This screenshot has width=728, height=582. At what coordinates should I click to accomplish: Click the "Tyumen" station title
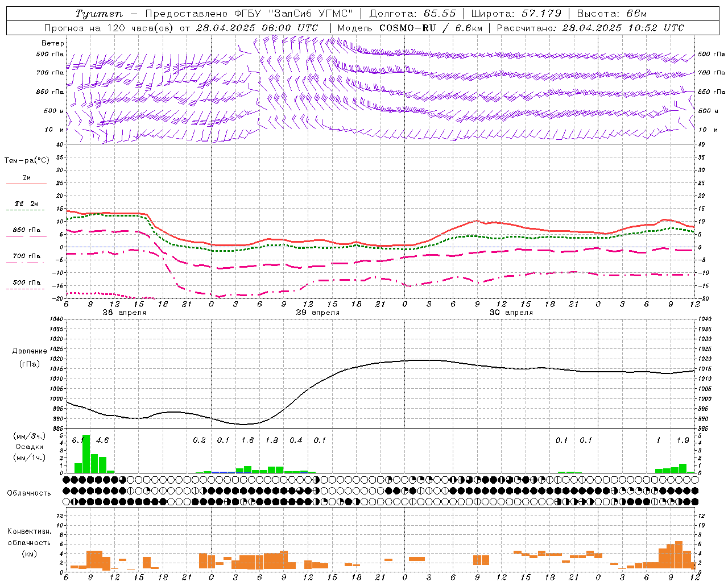click(99, 14)
